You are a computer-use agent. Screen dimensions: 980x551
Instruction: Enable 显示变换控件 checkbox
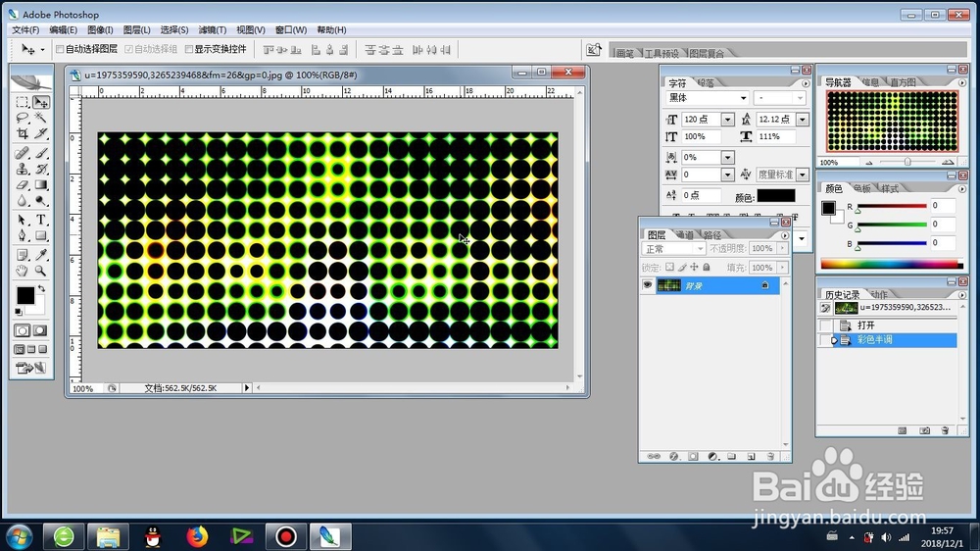189,49
